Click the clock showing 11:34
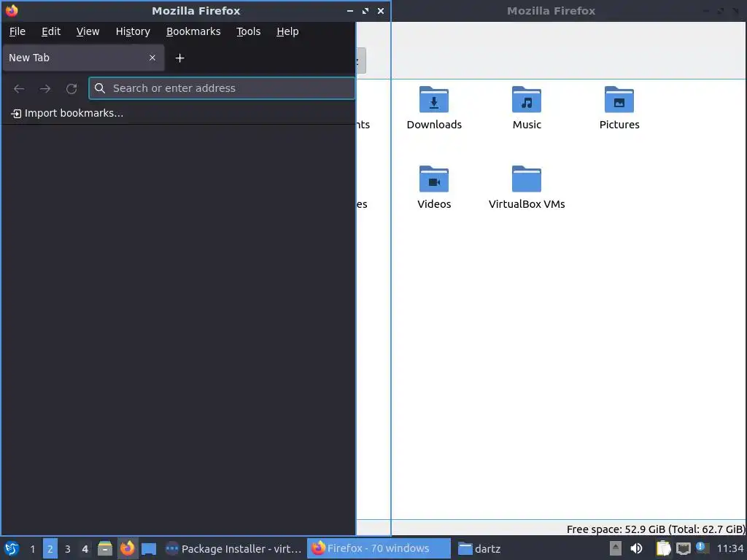Viewport: 747px width, 560px height. (x=729, y=548)
